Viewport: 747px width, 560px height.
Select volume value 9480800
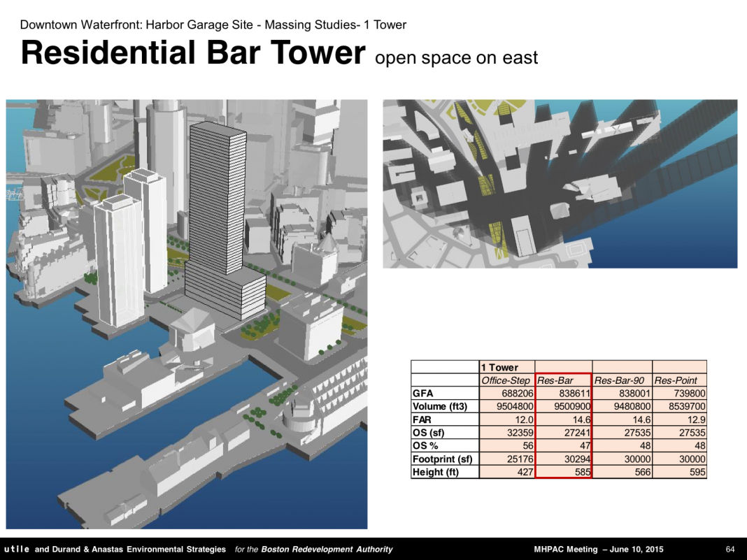click(632, 407)
